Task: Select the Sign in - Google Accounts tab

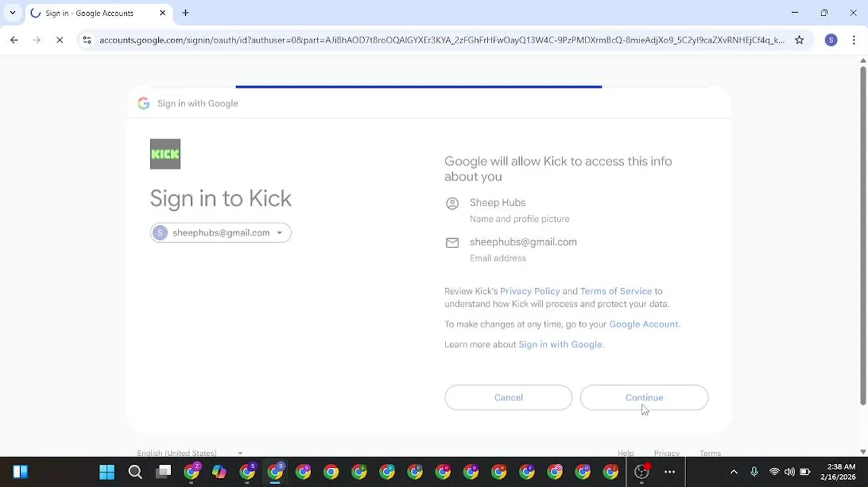Action: (98, 13)
